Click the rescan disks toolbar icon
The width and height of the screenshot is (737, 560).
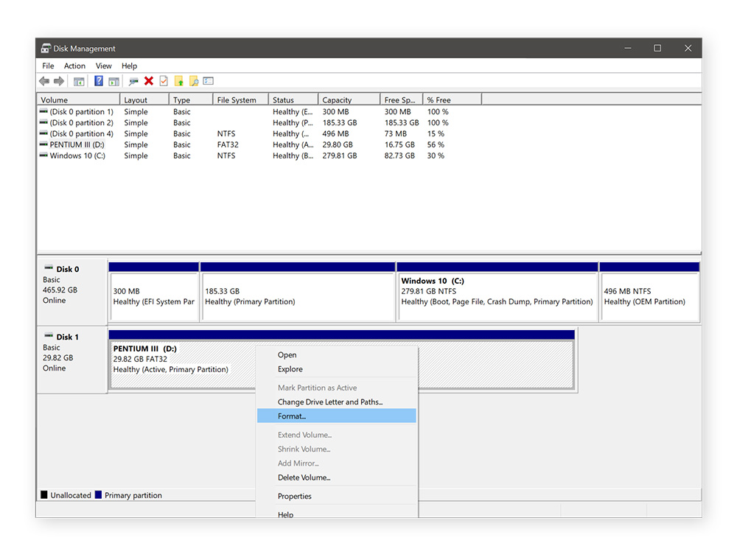(x=134, y=81)
